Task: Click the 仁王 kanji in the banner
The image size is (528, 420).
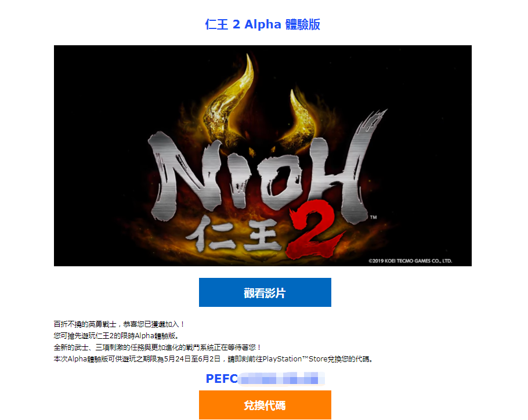Action: point(236,234)
